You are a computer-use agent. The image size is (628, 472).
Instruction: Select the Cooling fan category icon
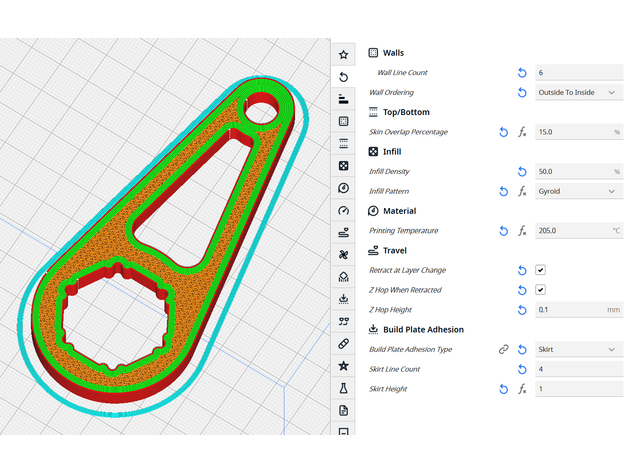click(x=344, y=254)
